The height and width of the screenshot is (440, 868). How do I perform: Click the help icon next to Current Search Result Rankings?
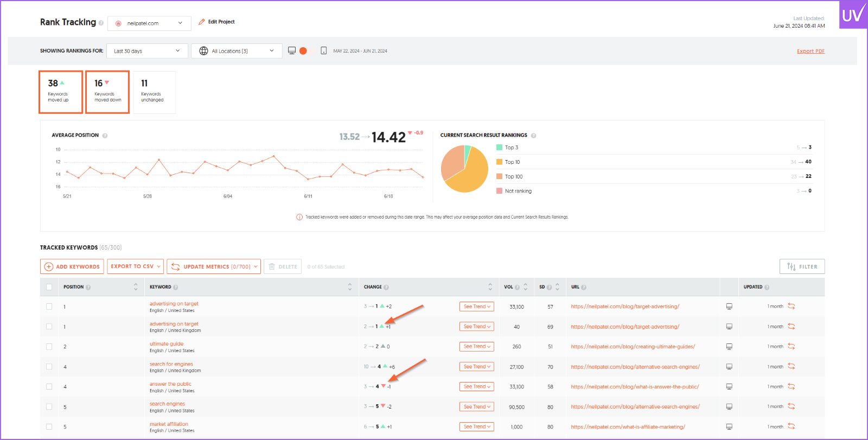tap(533, 136)
